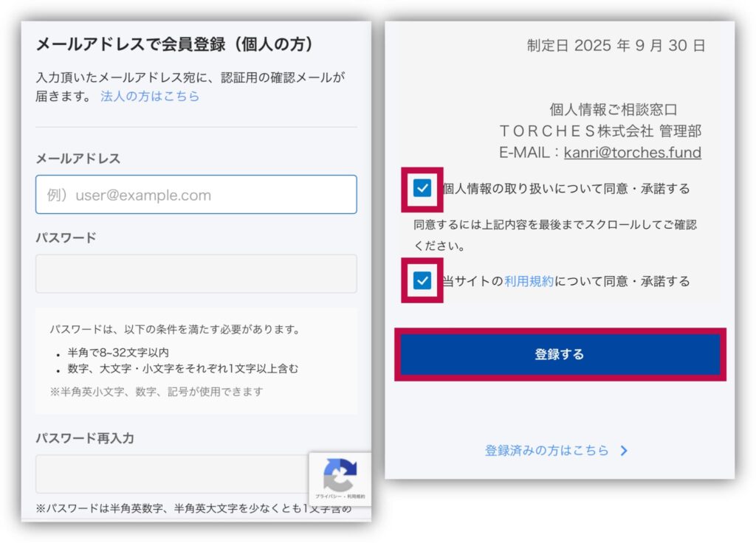Click the 制定日 2025 年 9 月 30 日 text
The width and height of the screenshot is (756, 543).
[x=616, y=46]
